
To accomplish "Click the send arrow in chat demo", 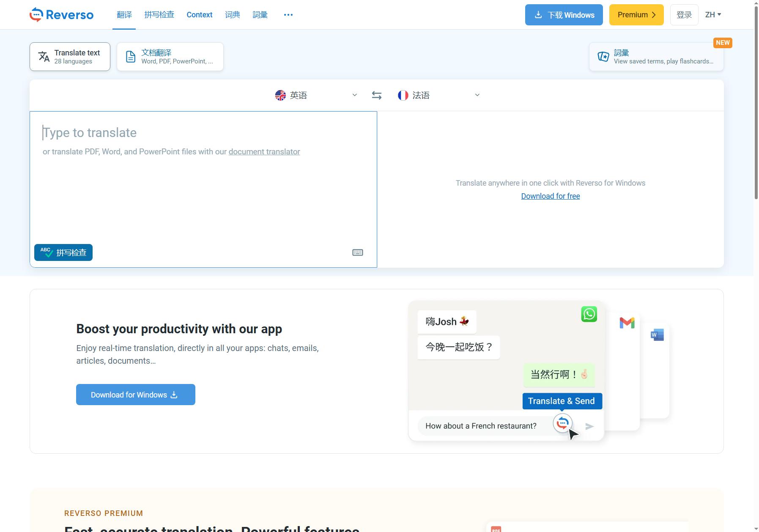I will [x=589, y=426].
